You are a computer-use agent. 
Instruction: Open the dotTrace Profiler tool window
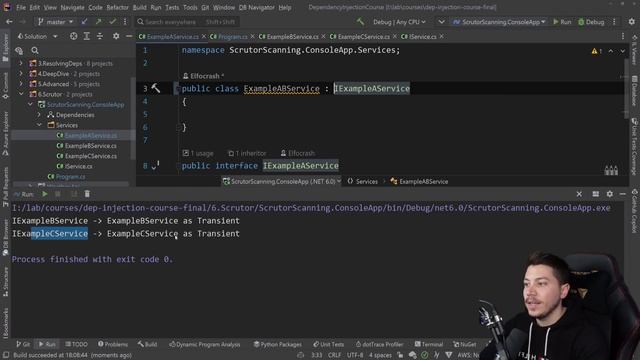point(379,344)
